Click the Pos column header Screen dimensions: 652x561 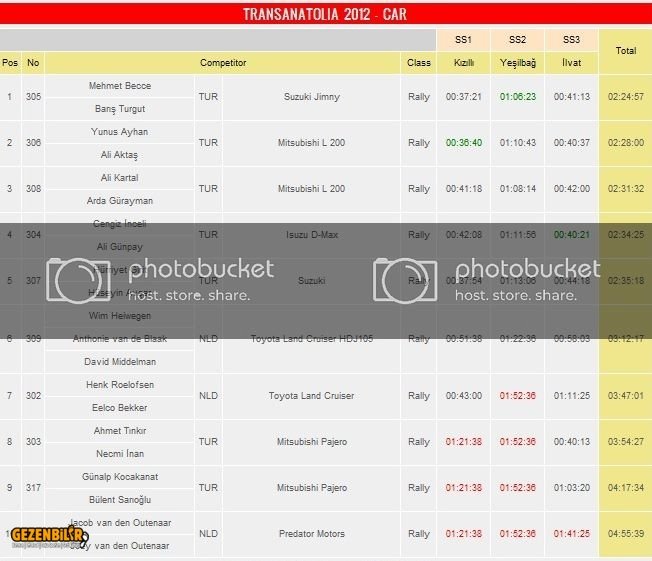pos(10,63)
